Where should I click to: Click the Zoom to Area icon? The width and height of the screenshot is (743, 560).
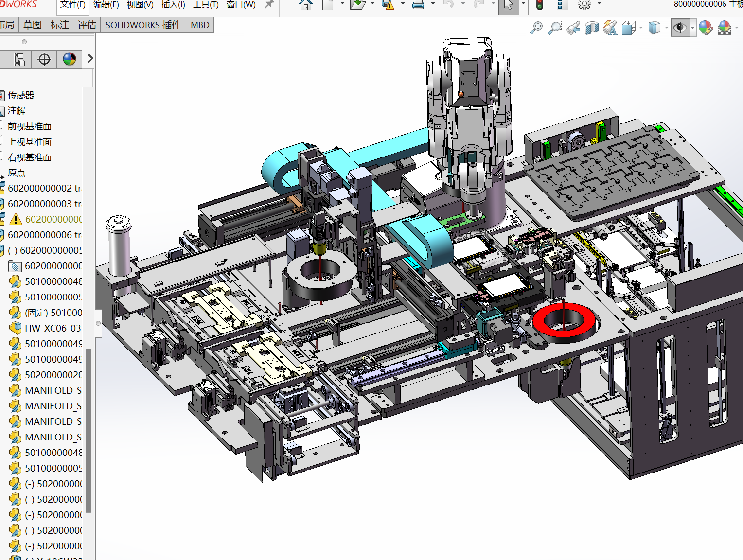555,28
